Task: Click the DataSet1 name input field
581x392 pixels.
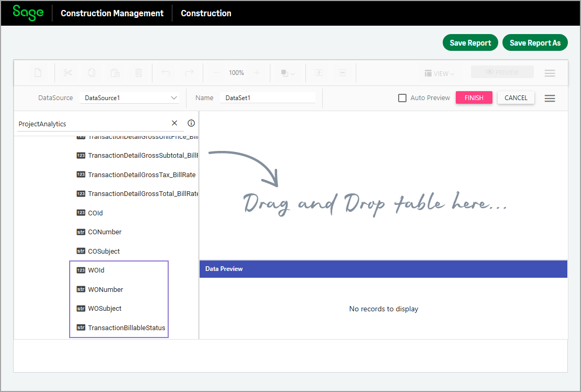Action: [x=267, y=98]
